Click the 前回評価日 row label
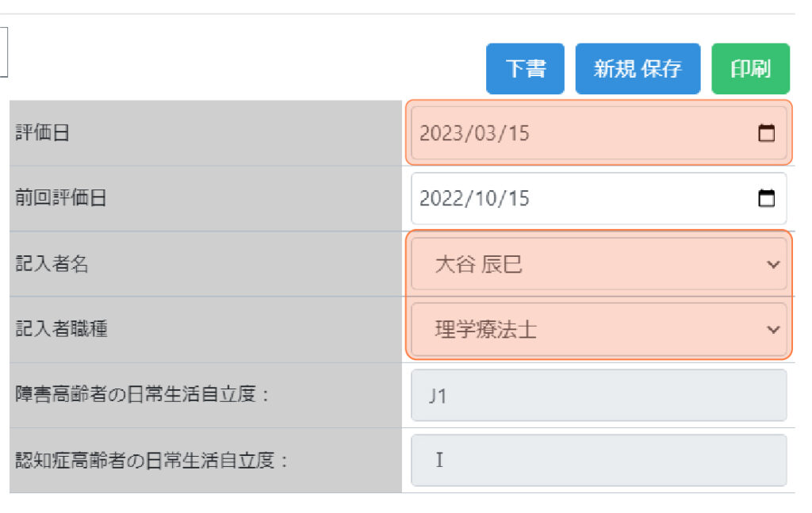Image resolution: width=812 pixels, height=513 pixels. pos(61,198)
